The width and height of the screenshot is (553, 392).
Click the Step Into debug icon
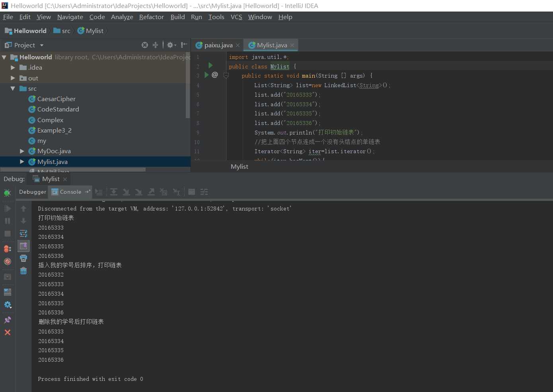[126, 192]
